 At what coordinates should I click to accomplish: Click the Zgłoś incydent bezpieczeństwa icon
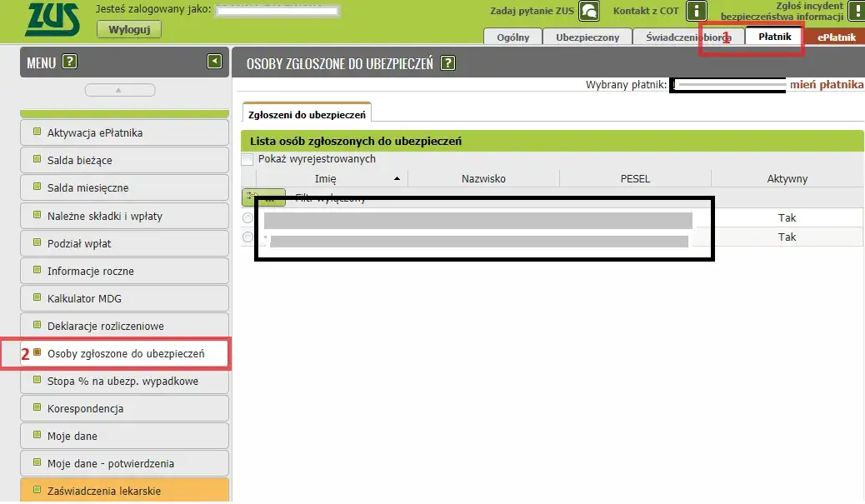coord(857,11)
